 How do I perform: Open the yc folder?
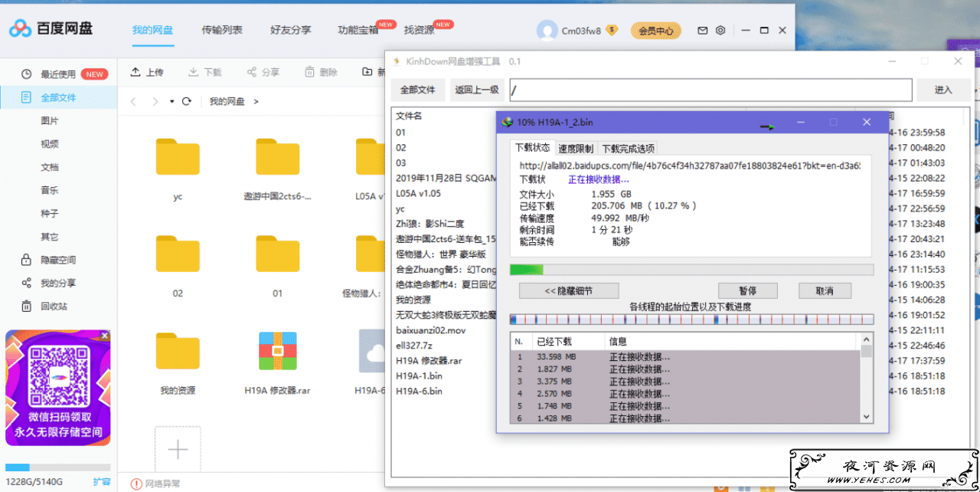click(178, 157)
